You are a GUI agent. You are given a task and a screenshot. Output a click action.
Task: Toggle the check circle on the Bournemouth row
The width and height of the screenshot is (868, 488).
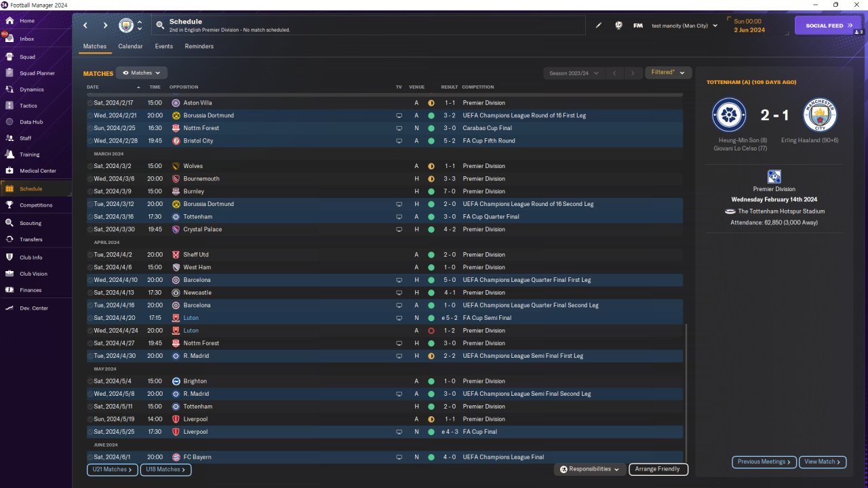[x=90, y=179]
